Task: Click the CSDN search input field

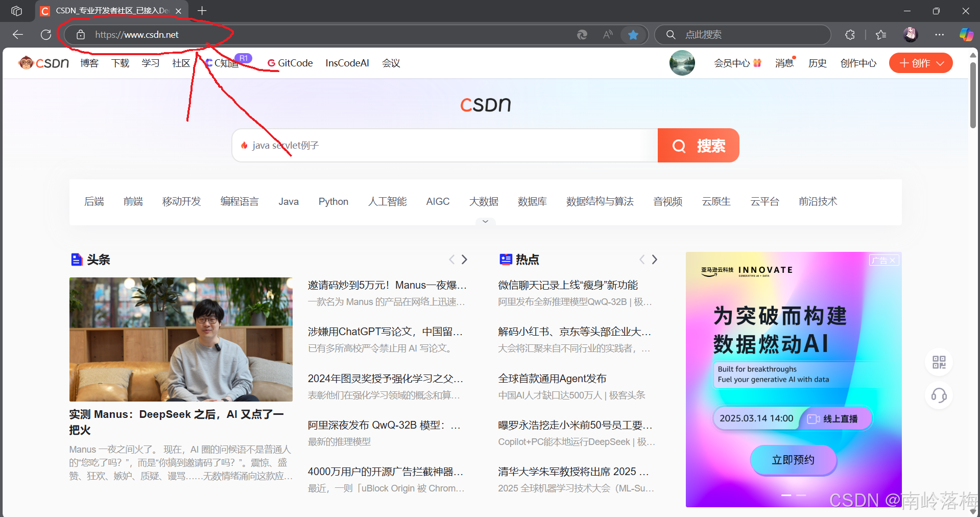Action: point(444,146)
